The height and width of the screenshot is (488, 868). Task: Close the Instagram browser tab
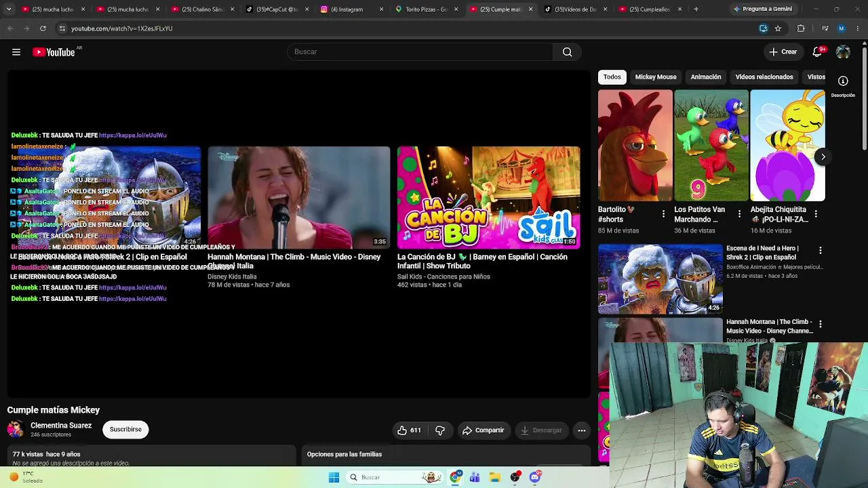(x=381, y=9)
